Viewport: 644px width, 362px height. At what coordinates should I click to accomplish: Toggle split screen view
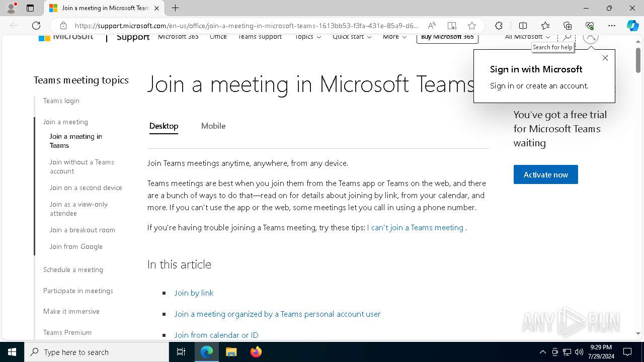point(523,26)
